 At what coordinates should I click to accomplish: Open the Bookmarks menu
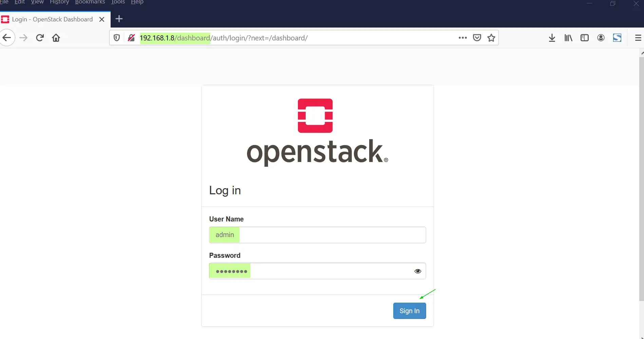(x=90, y=2)
